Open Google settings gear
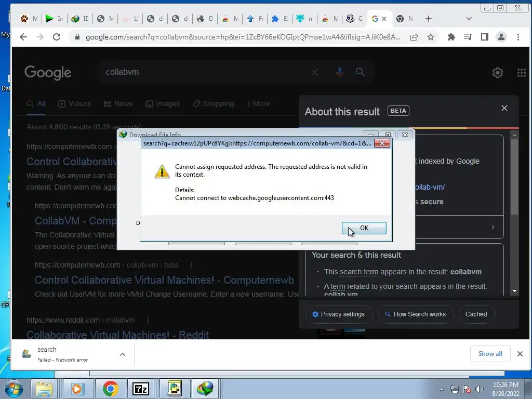Screen dimensions: 532x399 tap(497, 72)
